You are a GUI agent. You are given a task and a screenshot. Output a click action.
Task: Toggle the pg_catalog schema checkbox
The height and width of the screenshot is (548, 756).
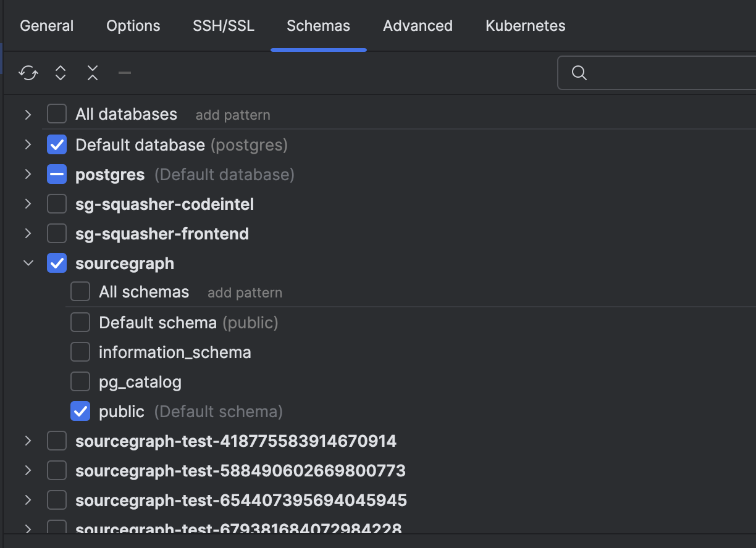(x=80, y=381)
